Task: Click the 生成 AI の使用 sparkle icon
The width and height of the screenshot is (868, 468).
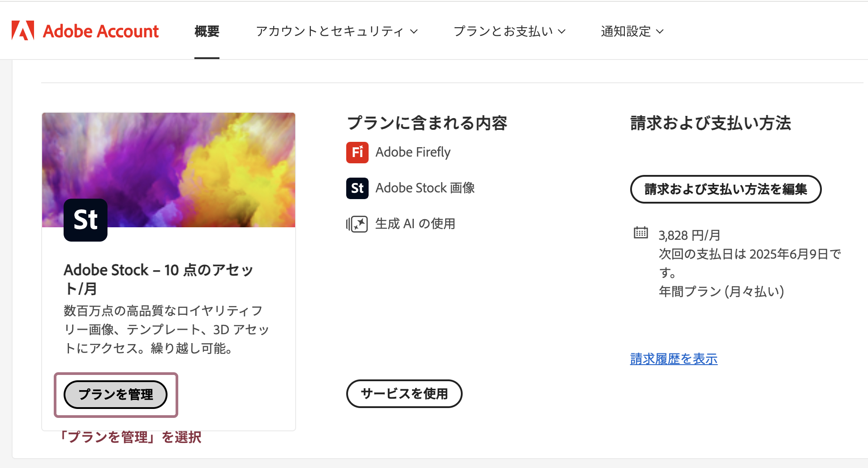Action: click(x=357, y=224)
